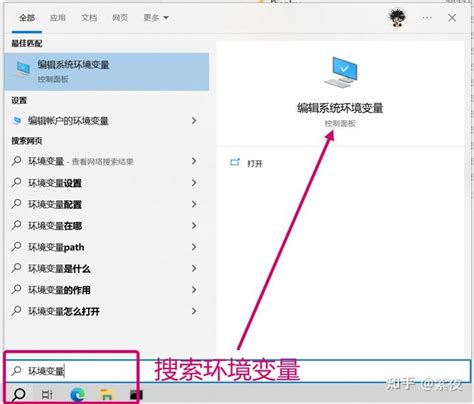Expand arrow beside 环境变量path suggestion
Screen dimensions: 474x404
click(194, 247)
